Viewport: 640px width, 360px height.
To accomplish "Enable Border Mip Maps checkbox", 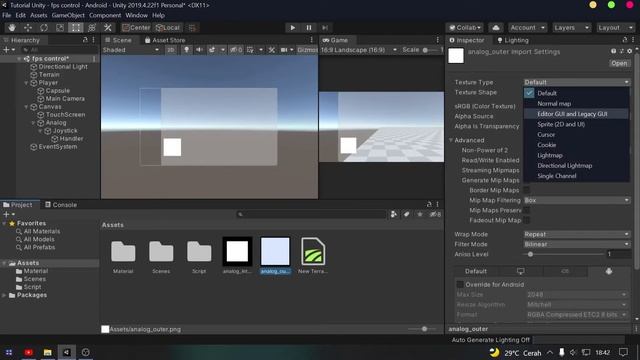I will [527, 190].
